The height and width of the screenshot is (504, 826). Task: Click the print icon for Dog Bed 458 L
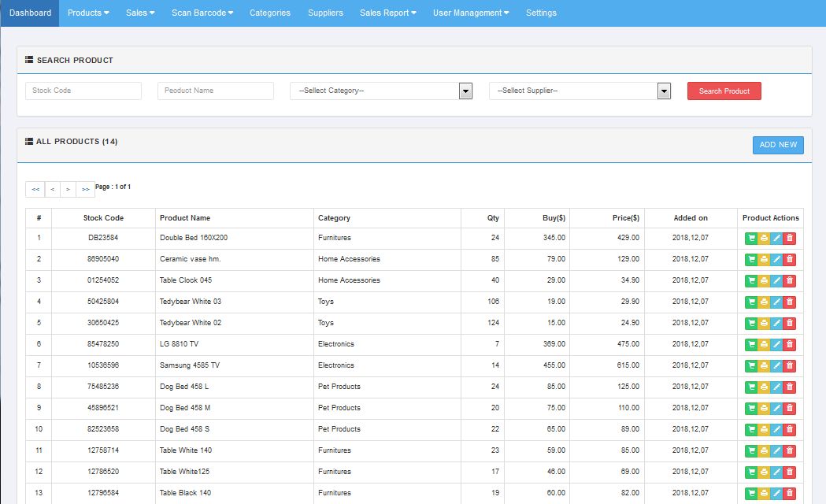click(764, 387)
